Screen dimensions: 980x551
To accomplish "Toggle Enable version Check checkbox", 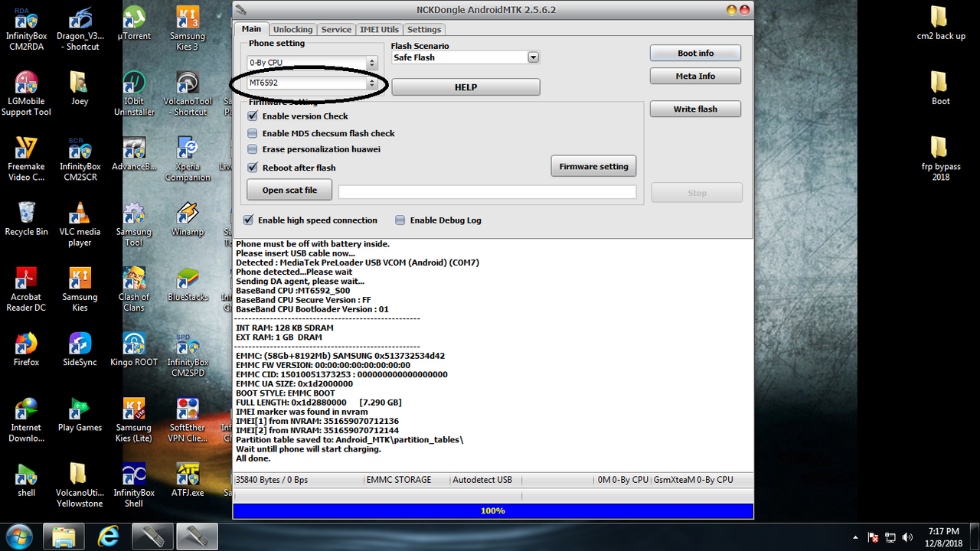I will click(253, 116).
